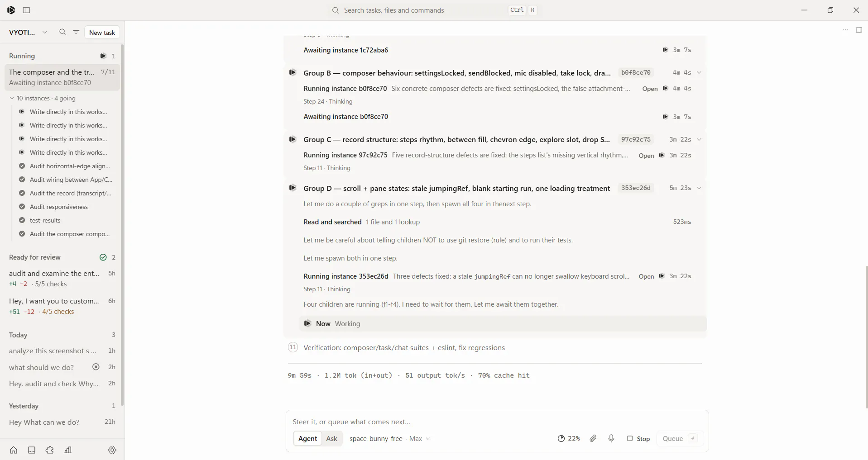Image resolution: width=868 pixels, height=460 pixels.
Task: Open the home icon in bottom bar
Action: (14, 450)
